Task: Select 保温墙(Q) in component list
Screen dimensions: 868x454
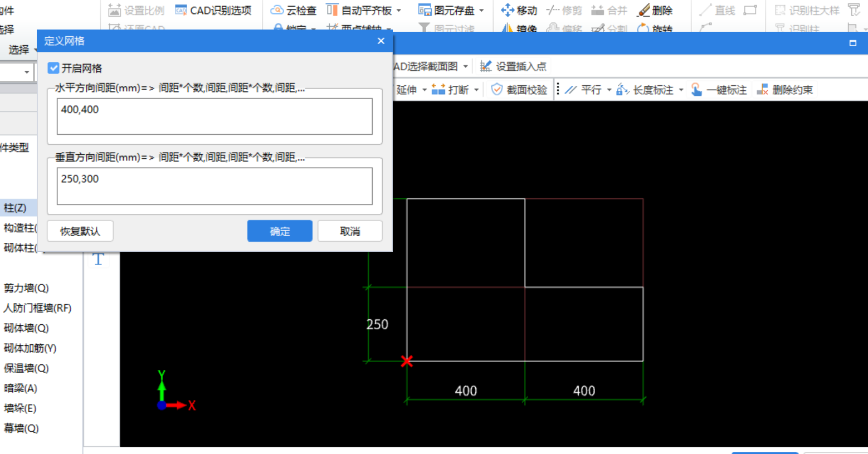Action: (x=26, y=368)
